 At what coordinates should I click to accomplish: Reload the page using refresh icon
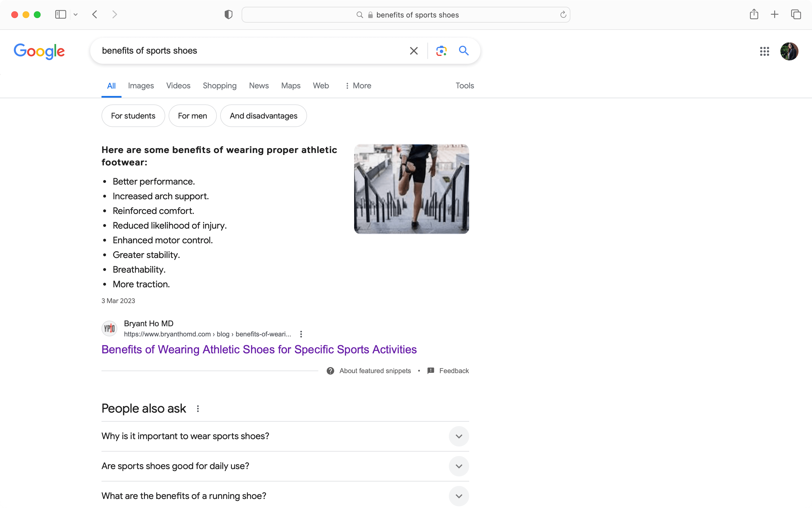(x=563, y=14)
